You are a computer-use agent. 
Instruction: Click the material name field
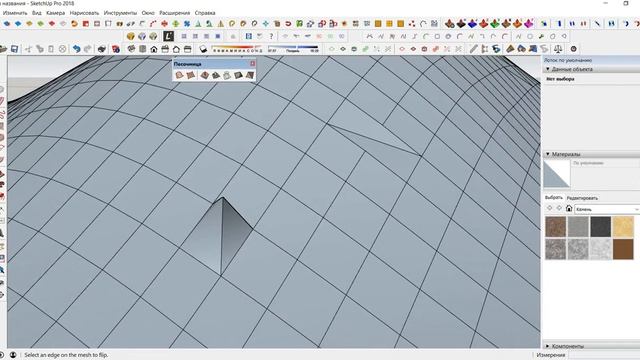click(606, 163)
